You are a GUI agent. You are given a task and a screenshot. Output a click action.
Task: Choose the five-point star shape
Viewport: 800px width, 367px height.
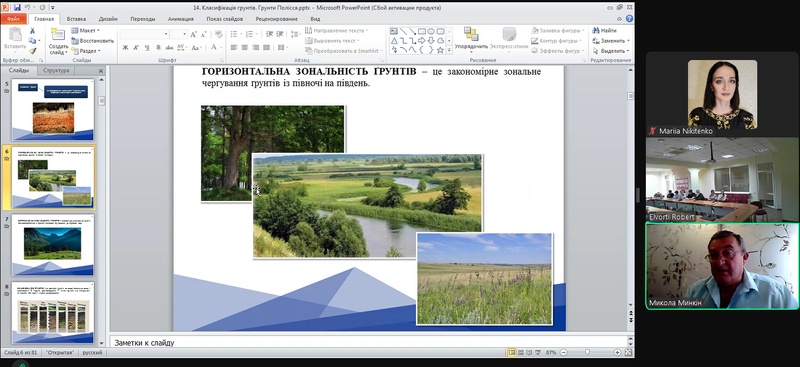coord(440,50)
